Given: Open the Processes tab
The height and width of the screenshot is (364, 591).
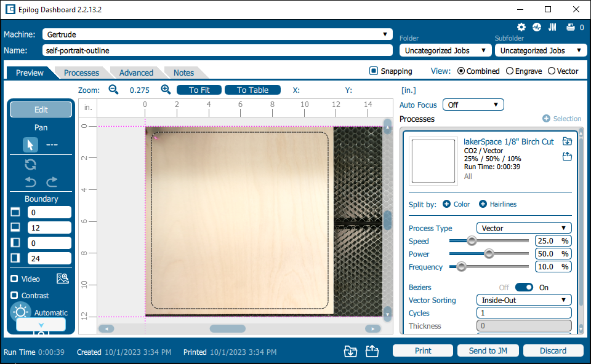Looking at the screenshot, I should pos(81,73).
